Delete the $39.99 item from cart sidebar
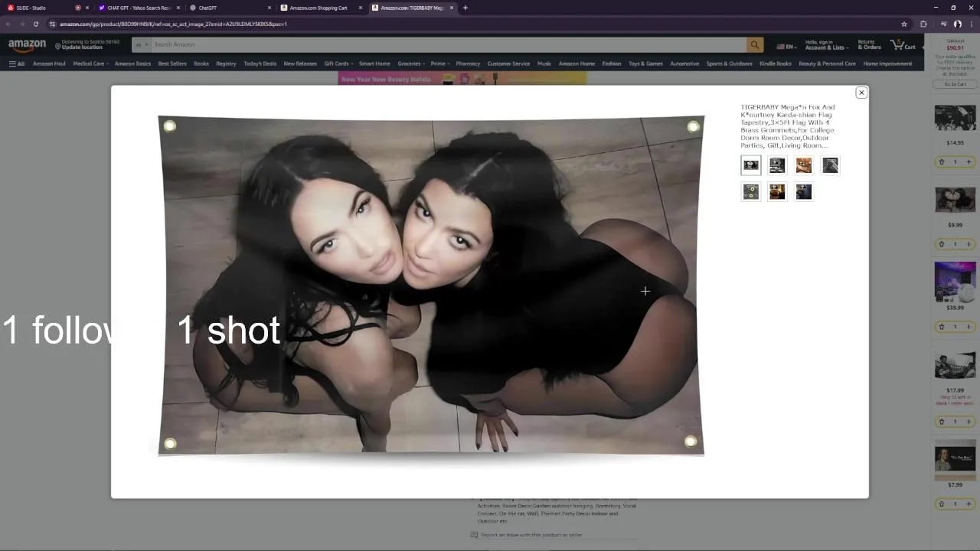The width and height of the screenshot is (980, 551). pos(942,327)
